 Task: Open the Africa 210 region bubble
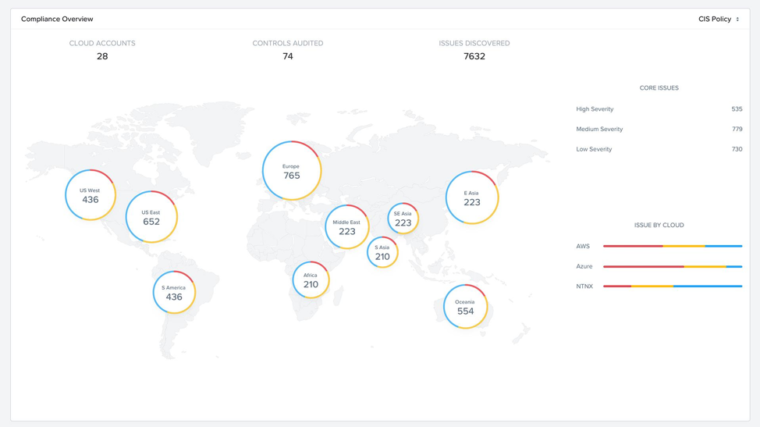tap(311, 280)
